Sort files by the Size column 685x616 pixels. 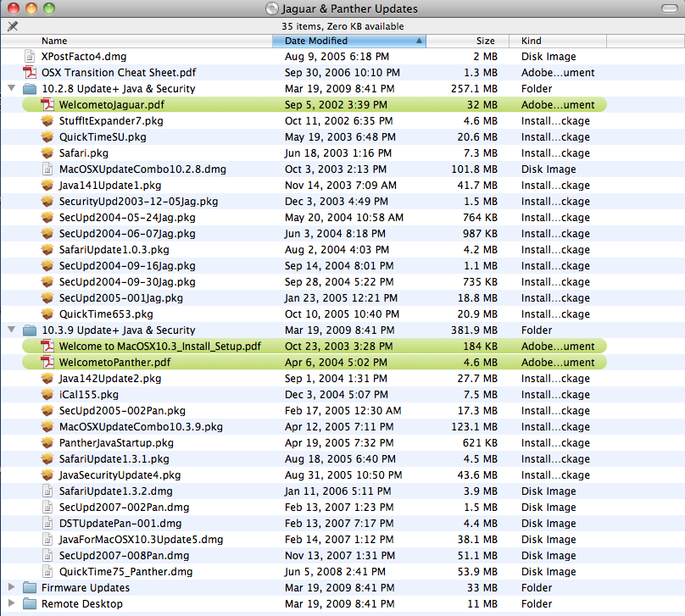pos(467,41)
